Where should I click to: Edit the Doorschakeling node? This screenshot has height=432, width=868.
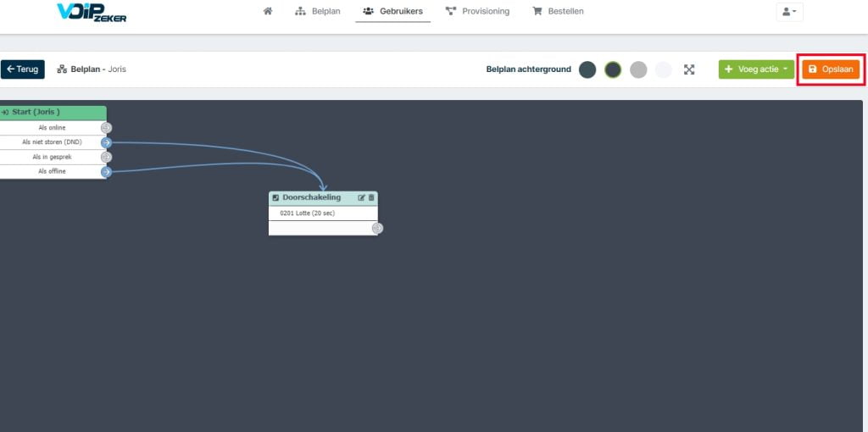[361, 197]
